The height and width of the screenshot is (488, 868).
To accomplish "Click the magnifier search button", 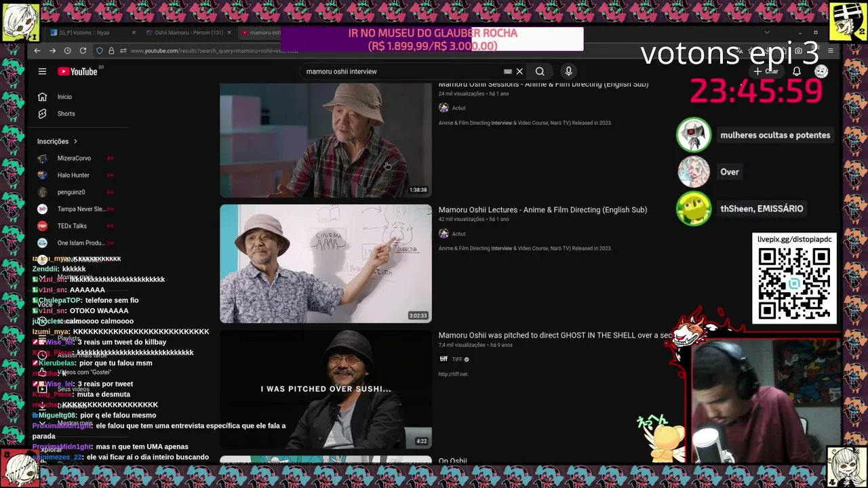I will pyautogui.click(x=540, y=71).
